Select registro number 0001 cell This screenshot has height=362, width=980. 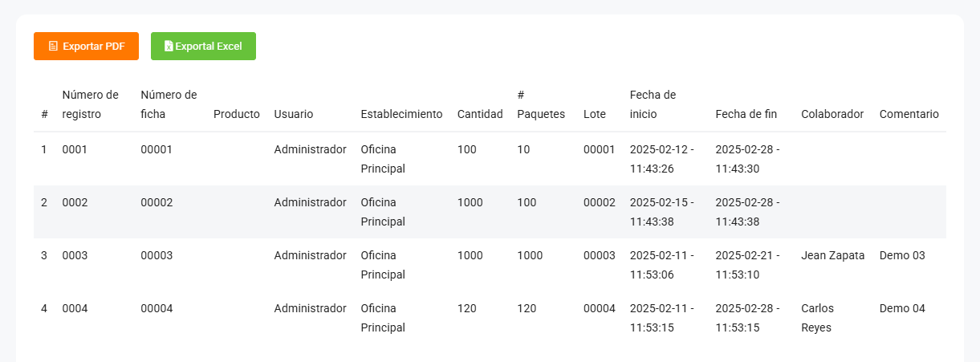pyautogui.click(x=74, y=149)
